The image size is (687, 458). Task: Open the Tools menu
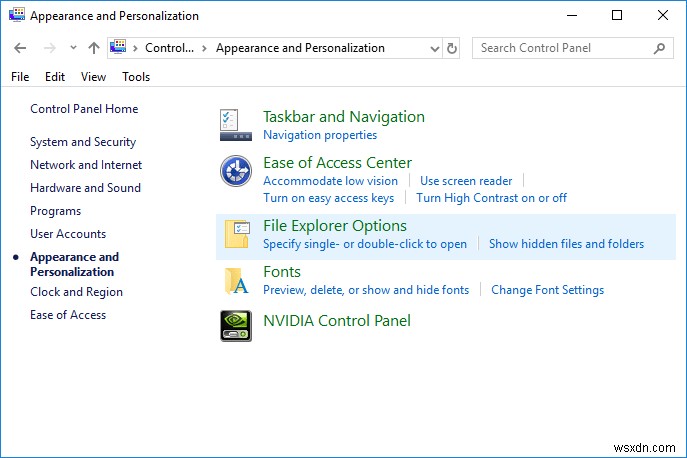point(136,77)
